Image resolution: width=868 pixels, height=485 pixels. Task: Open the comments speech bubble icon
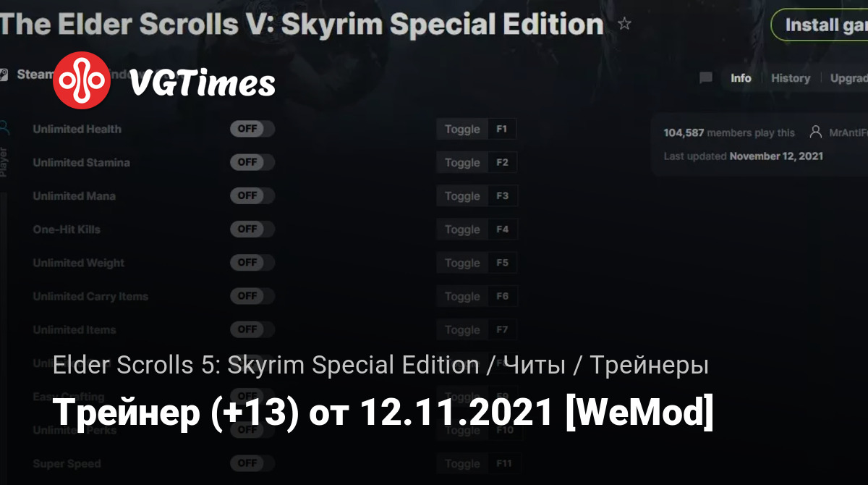tap(706, 78)
